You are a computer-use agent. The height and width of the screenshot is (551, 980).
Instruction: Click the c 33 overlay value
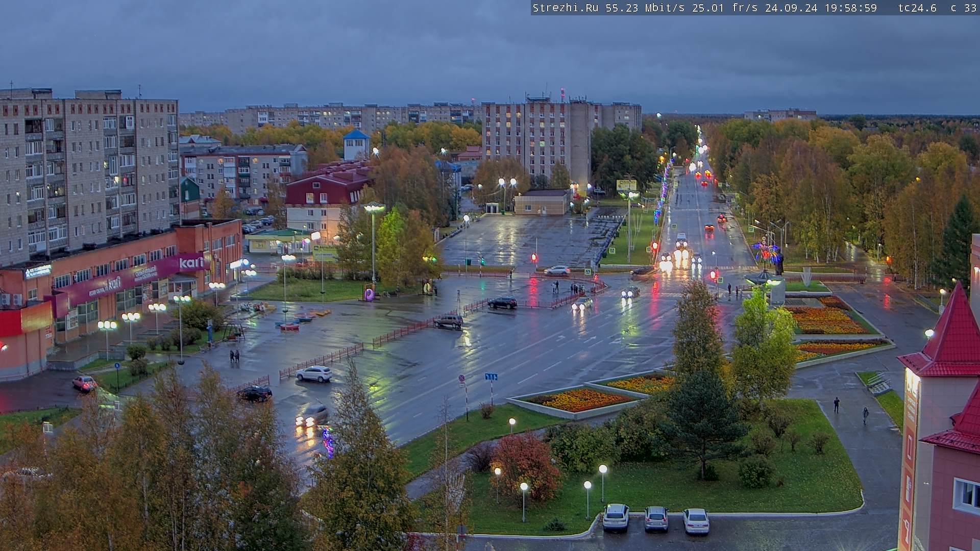pos(964,8)
